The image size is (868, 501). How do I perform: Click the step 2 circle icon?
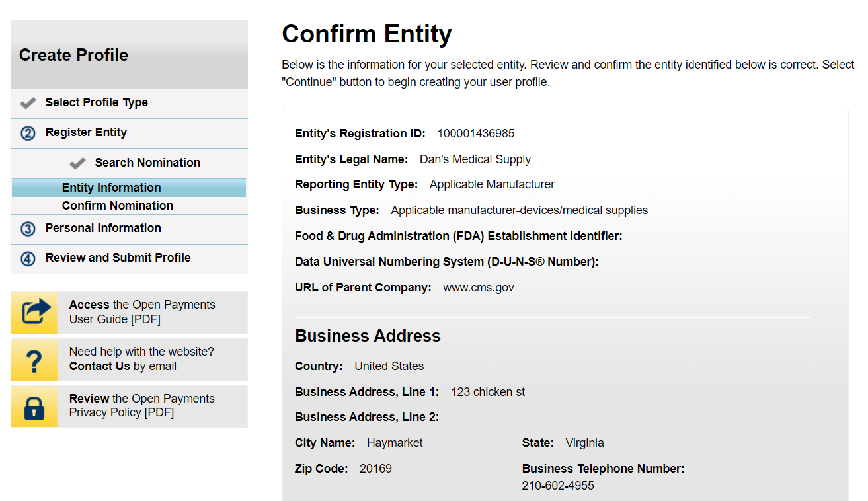[x=28, y=134]
